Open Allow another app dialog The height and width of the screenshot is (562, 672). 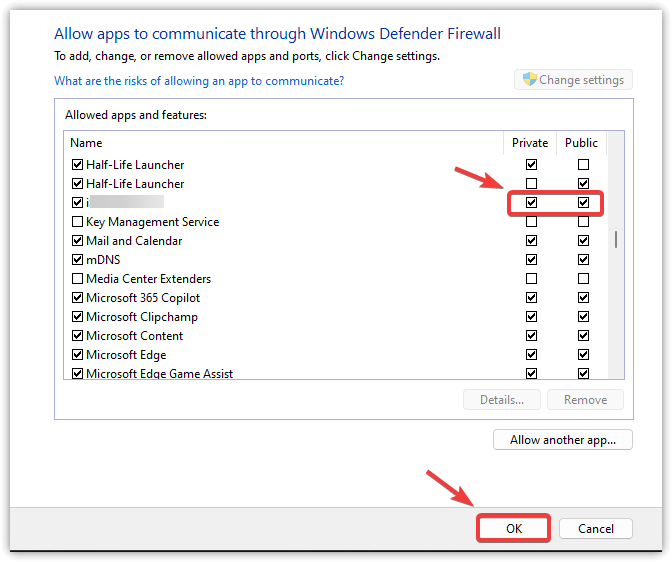point(562,439)
